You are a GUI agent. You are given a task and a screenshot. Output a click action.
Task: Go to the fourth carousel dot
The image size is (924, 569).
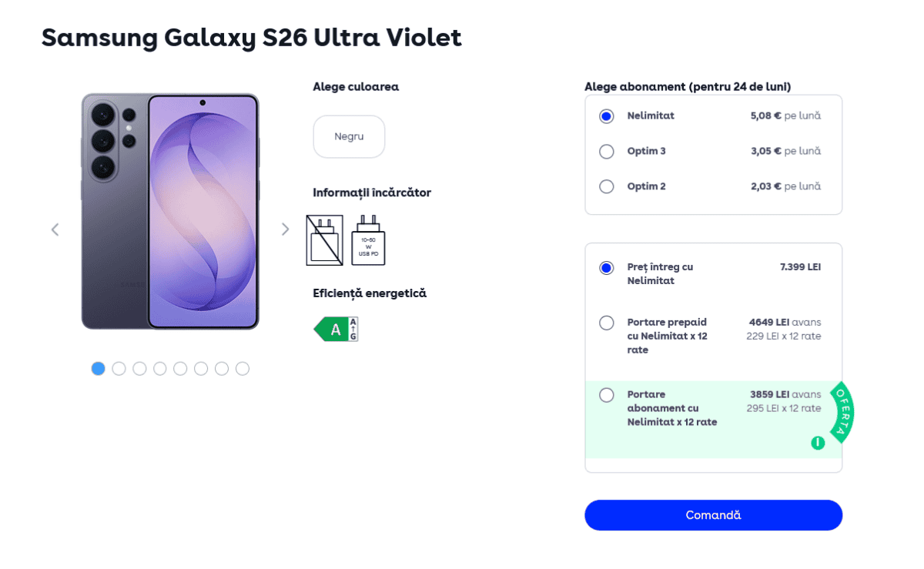point(160,369)
